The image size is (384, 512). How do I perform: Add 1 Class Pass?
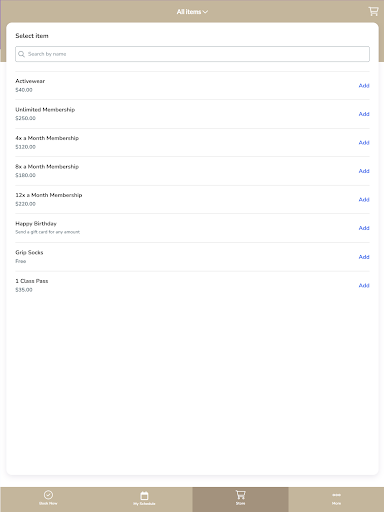point(364,285)
